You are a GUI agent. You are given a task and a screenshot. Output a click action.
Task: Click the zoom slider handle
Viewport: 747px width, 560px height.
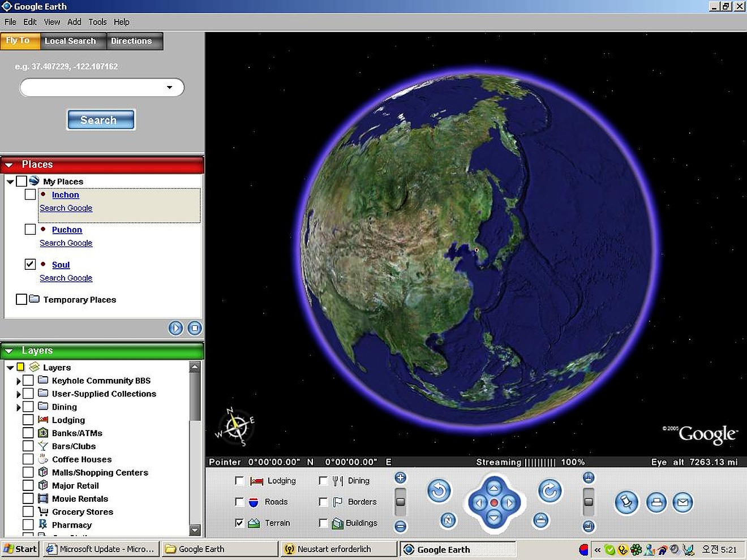[x=401, y=502]
